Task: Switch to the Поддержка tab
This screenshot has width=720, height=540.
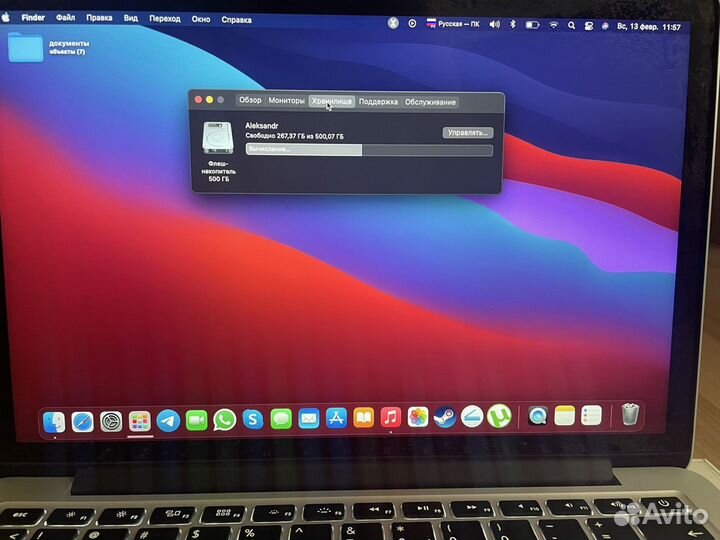Action: point(378,101)
